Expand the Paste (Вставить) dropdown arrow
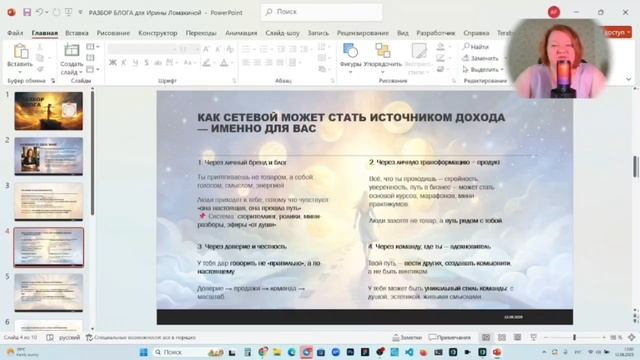The image size is (640, 360). click(x=20, y=72)
